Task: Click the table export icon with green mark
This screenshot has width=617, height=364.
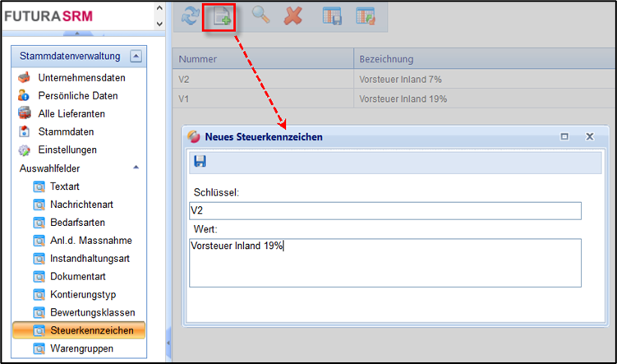Action: (366, 17)
